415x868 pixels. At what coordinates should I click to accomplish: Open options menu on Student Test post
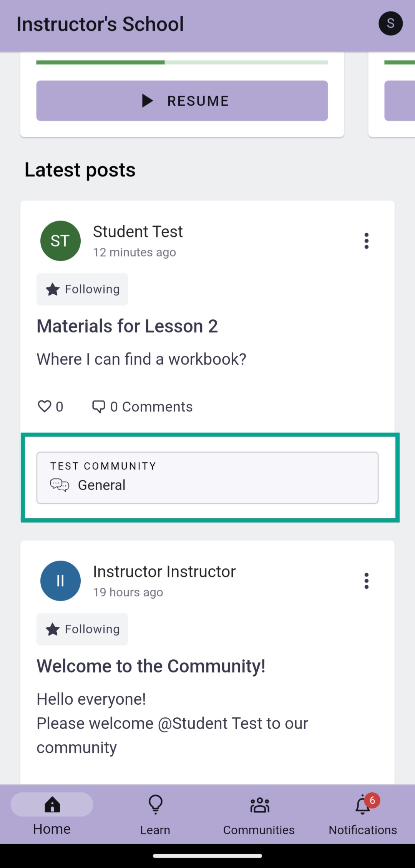click(366, 241)
